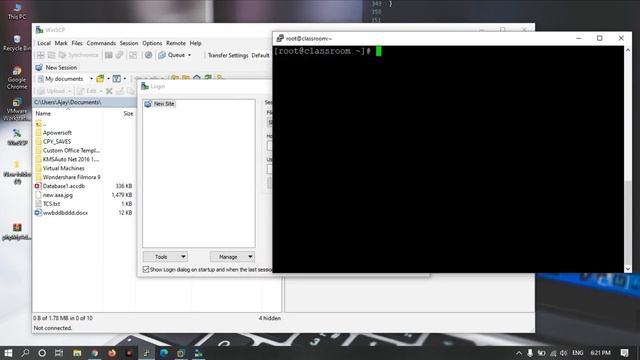Image resolution: width=640 pixels, height=360 pixels.
Task: Select the KMSAuto Net 2016 folder
Action: 71,159
